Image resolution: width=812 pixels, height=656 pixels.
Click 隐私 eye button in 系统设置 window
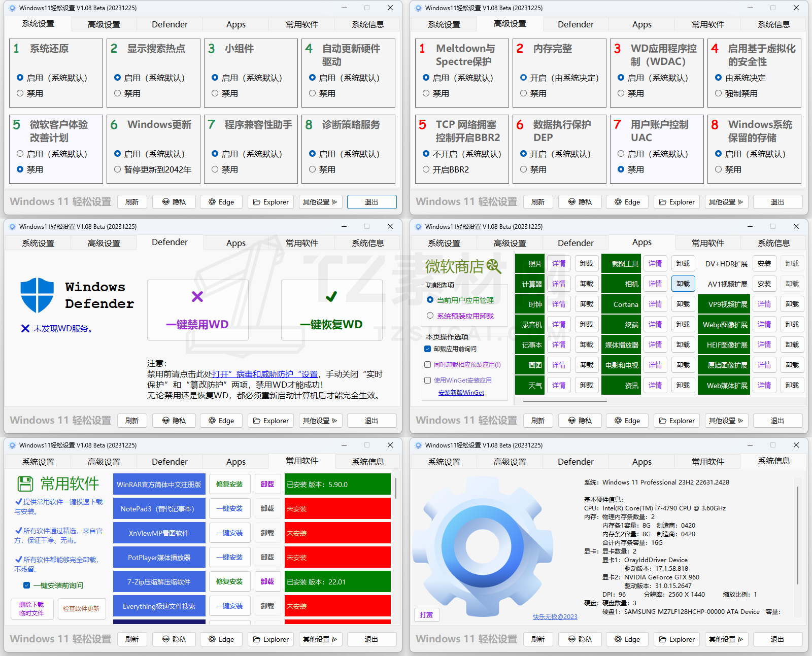coord(174,202)
